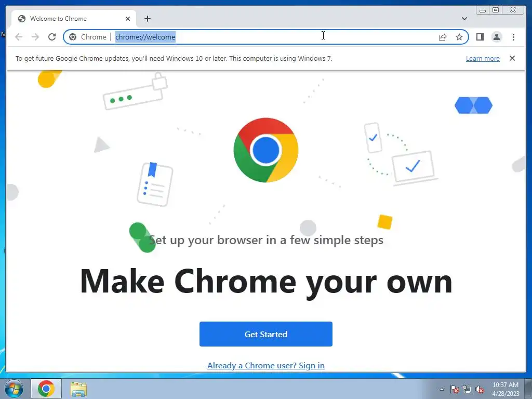Open a new tab with the plus button
Image resolution: width=532 pixels, height=399 pixels.
point(147,19)
